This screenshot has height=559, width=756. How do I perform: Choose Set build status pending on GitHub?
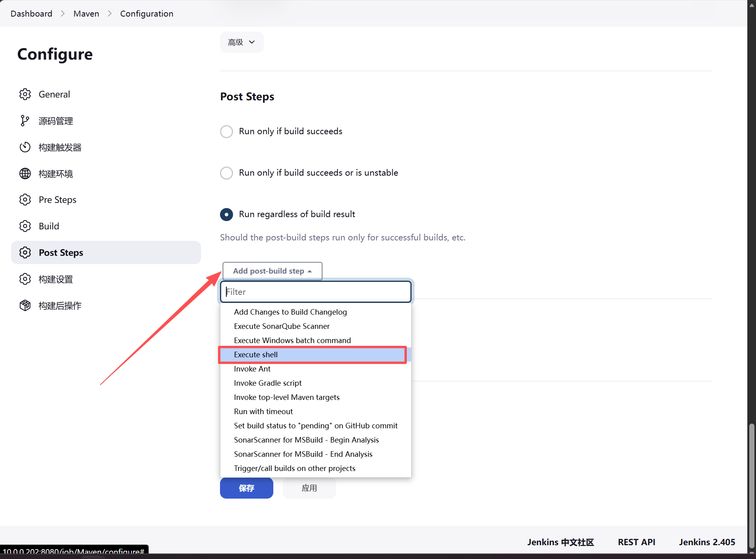point(316,426)
